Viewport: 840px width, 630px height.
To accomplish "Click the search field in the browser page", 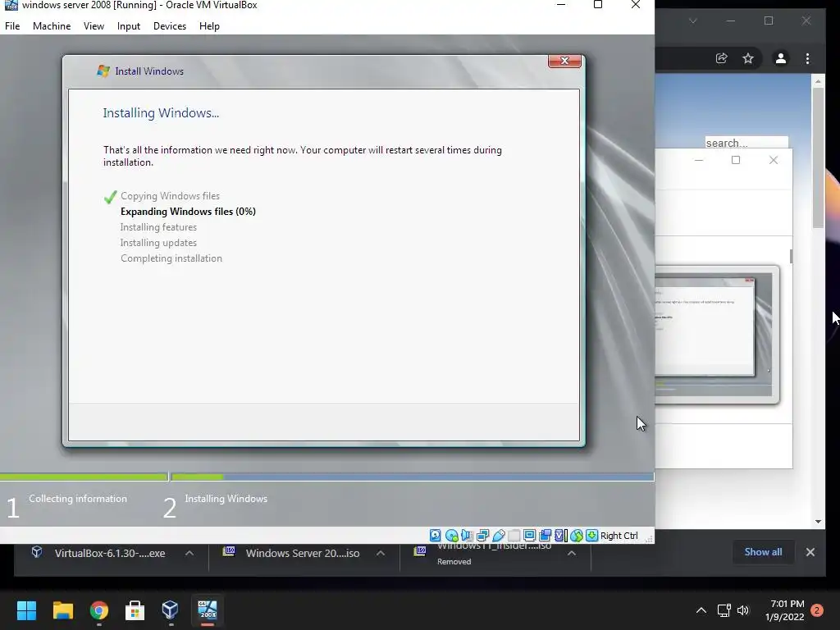I will 746,143.
